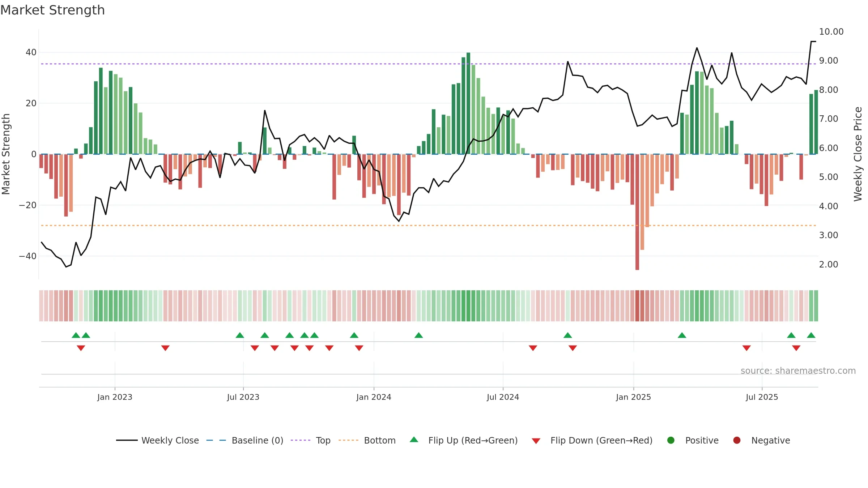The width and height of the screenshot is (868, 488).
Task: Click the vertical Market Strength axis title
Action: click(6, 154)
